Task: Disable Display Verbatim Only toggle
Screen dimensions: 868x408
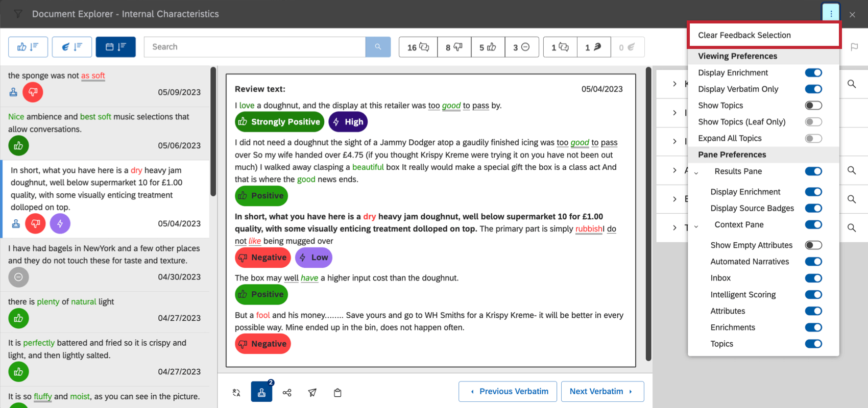Action: click(813, 89)
